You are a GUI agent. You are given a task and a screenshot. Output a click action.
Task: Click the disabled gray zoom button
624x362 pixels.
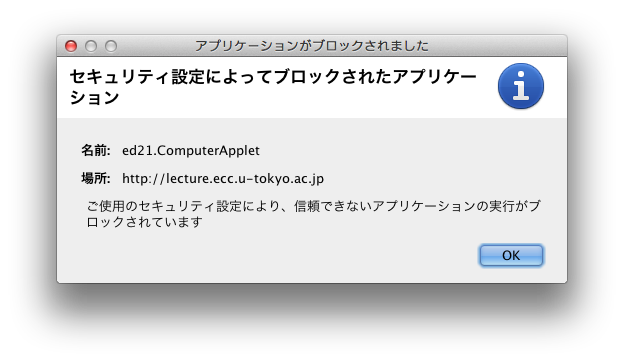(111, 46)
